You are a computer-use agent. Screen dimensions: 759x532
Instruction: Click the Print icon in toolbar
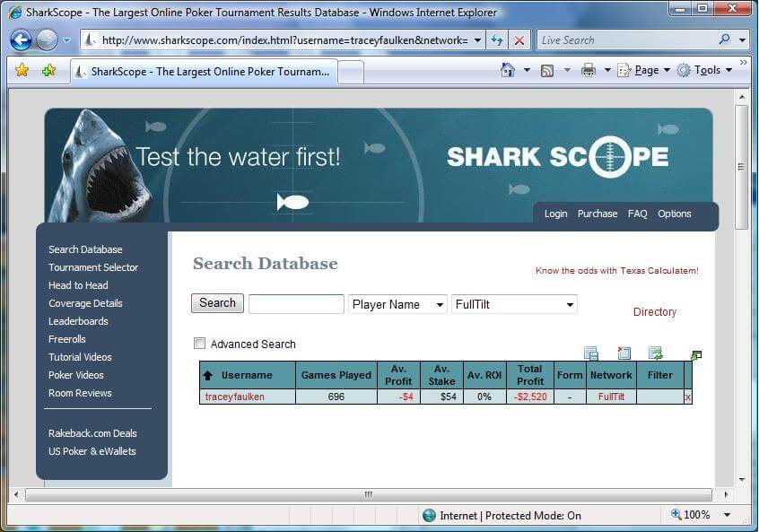pyautogui.click(x=589, y=70)
